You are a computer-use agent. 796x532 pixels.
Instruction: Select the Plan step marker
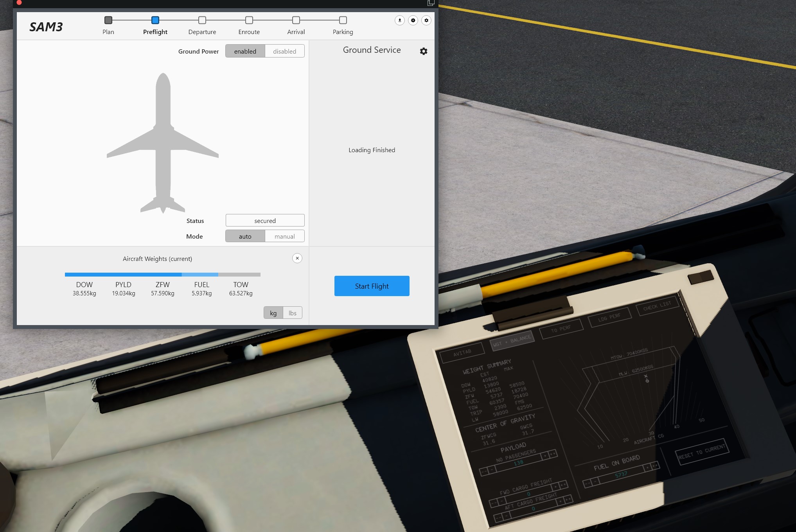coord(108,20)
